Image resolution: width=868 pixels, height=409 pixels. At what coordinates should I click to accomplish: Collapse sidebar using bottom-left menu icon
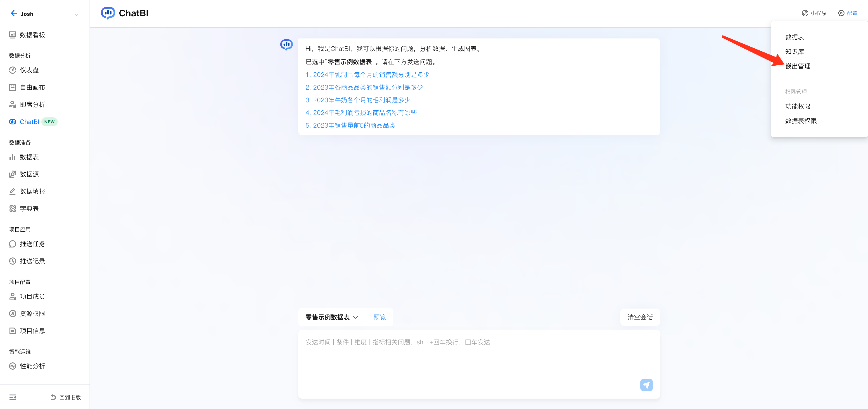12,397
